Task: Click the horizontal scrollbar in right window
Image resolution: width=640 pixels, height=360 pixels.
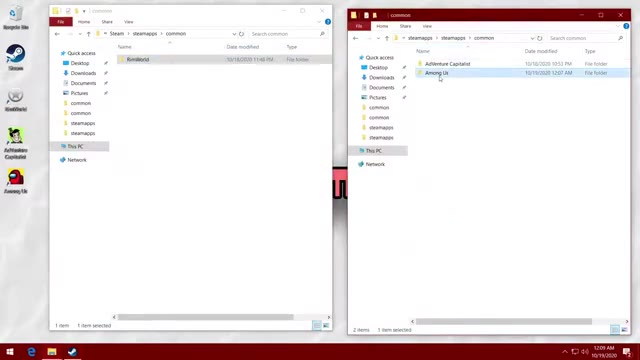Action: pyautogui.click(x=504, y=322)
